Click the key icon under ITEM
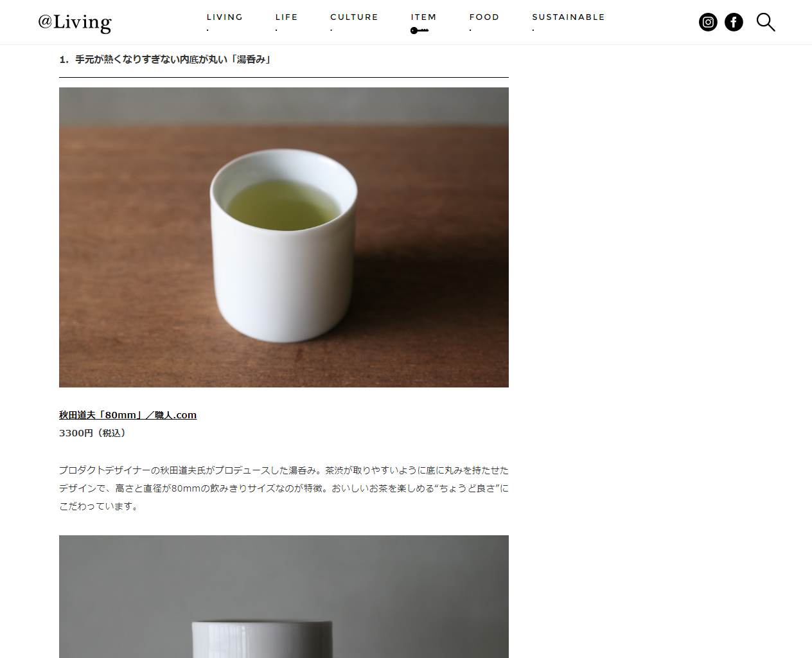 click(x=419, y=30)
